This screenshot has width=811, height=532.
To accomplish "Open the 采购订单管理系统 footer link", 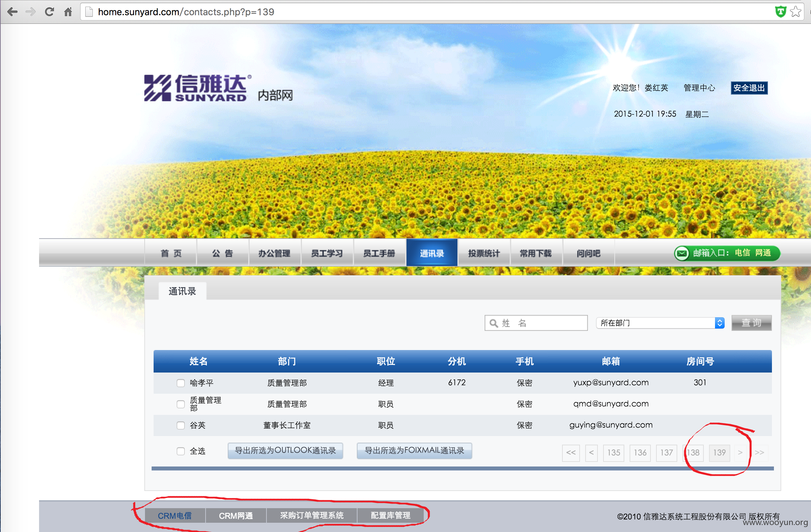I will tap(312, 516).
